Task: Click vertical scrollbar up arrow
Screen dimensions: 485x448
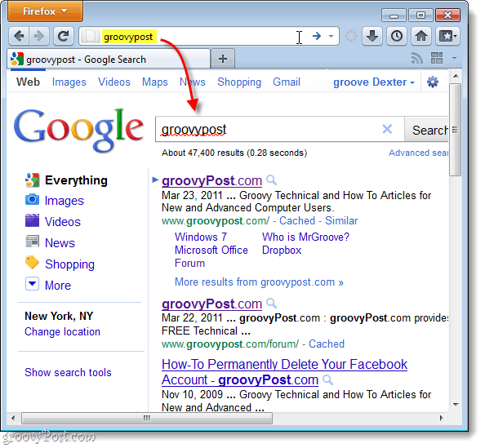Action: tap(456, 76)
